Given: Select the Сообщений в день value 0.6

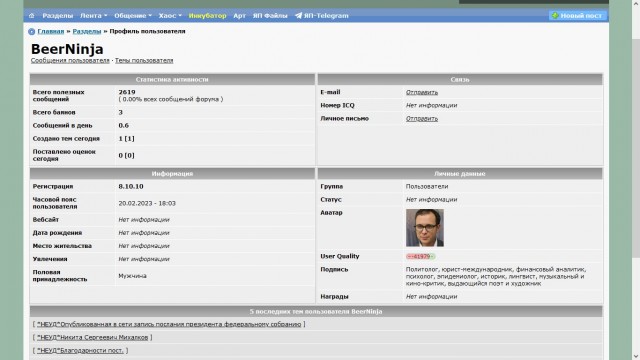Looking at the screenshot, I should click(x=124, y=125).
